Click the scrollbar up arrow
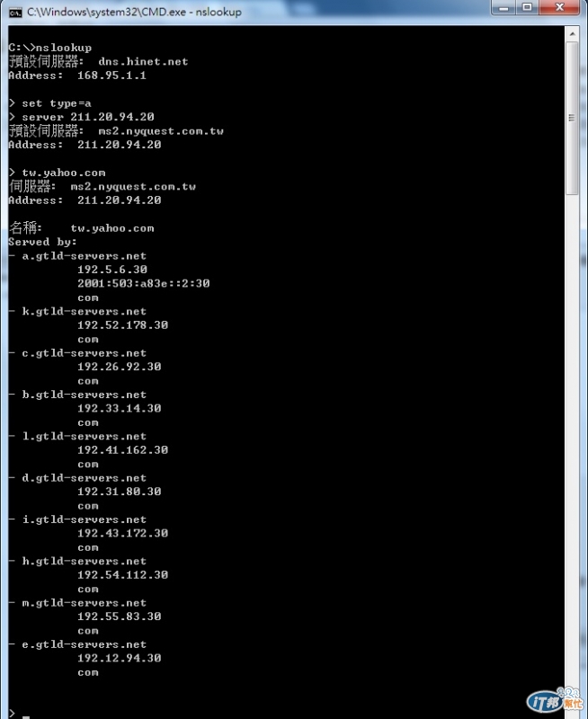Viewport: 588px width, 719px height. click(x=572, y=34)
